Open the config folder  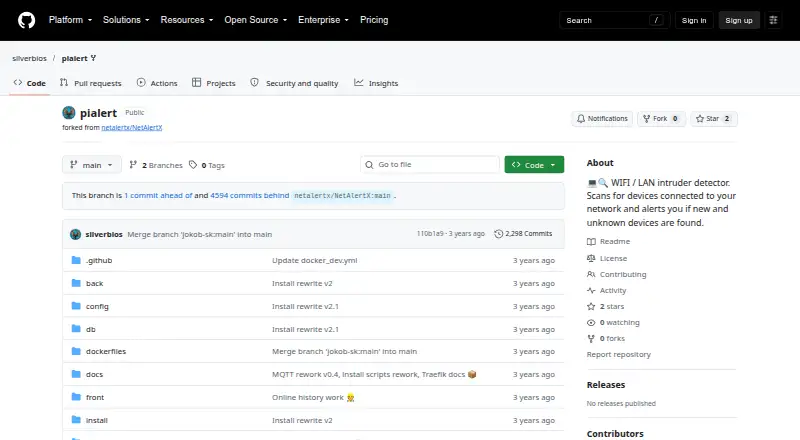coord(97,306)
